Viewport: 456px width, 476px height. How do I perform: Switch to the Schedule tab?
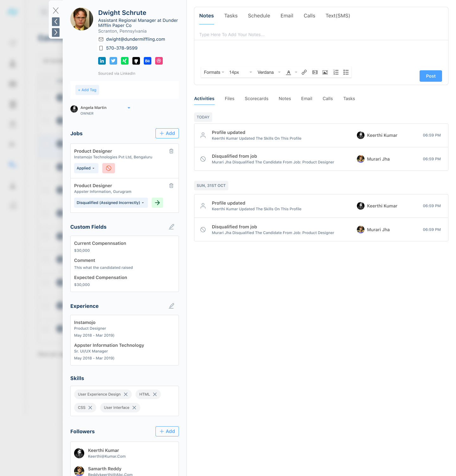pyautogui.click(x=259, y=16)
